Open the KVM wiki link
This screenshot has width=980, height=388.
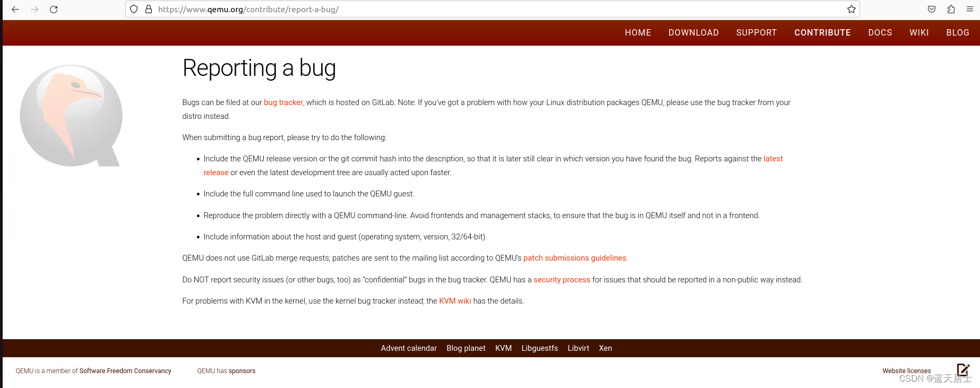(455, 301)
